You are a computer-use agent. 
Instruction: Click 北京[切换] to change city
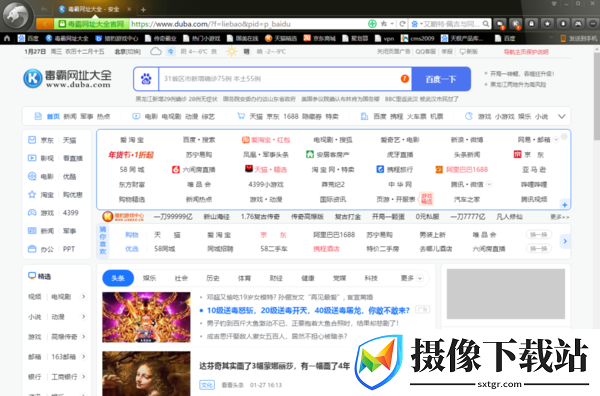(128, 51)
